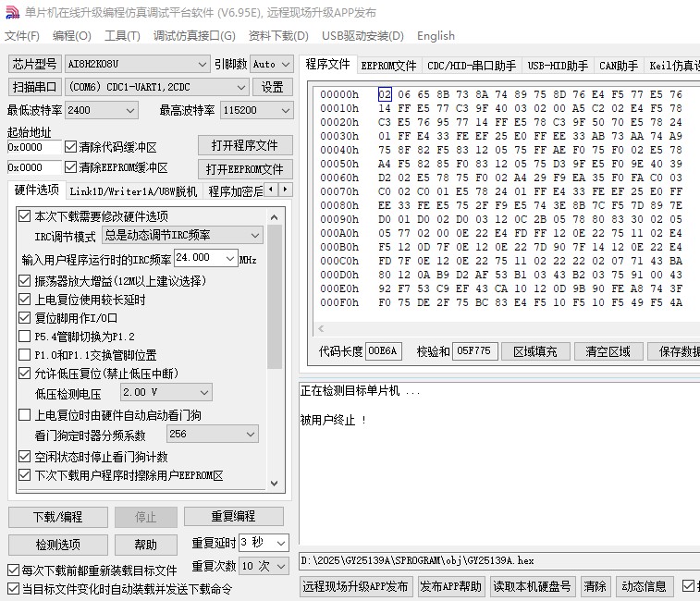Image resolution: width=700 pixels, height=601 pixels.
Task: Click 打开EEPROM文件 button
Action: click(x=245, y=169)
